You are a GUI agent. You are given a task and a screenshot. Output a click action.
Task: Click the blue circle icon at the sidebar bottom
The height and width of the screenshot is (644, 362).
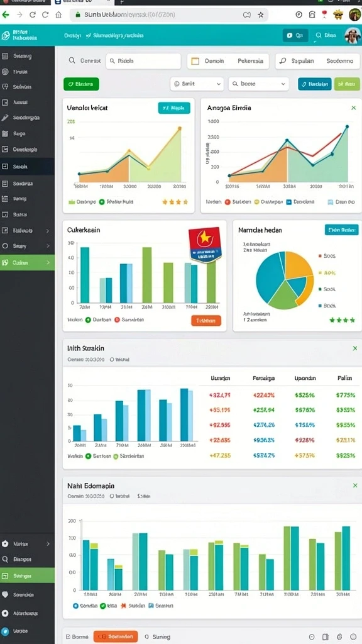click(x=5, y=631)
